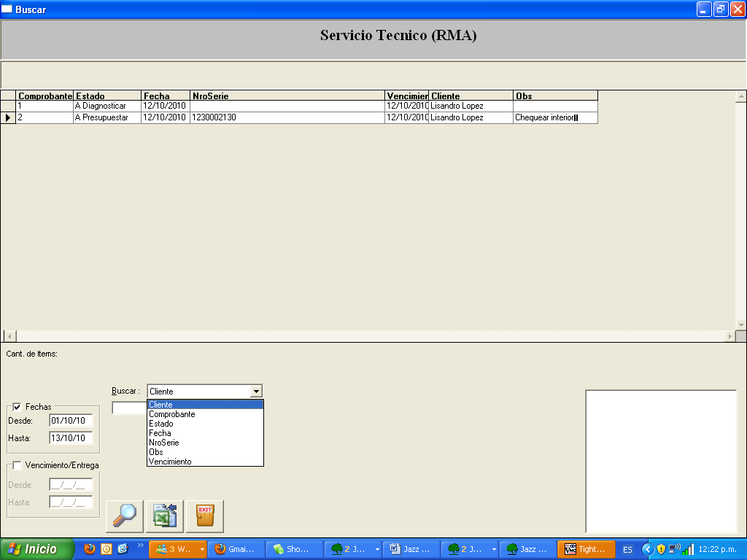This screenshot has height=560, width=747.
Task: Click the horizontal scrollbar right arrow
Action: pyautogui.click(x=729, y=336)
